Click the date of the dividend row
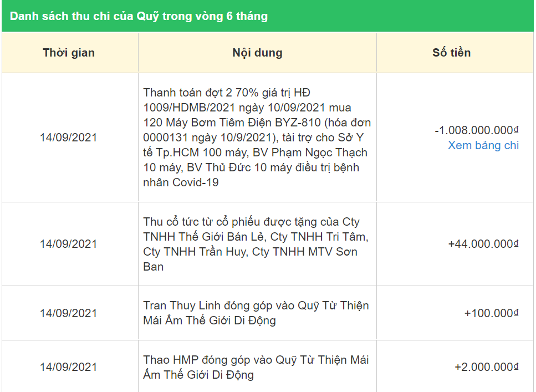 68,244
